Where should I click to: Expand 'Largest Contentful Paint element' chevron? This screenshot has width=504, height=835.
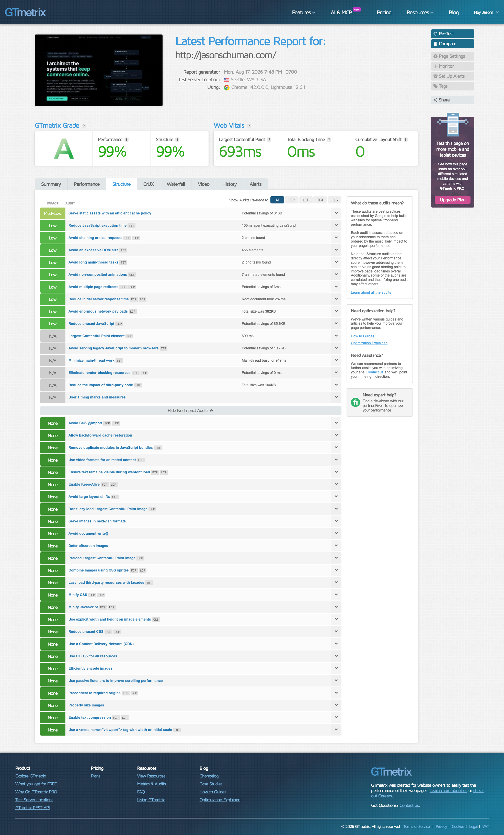pyautogui.click(x=336, y=336)
